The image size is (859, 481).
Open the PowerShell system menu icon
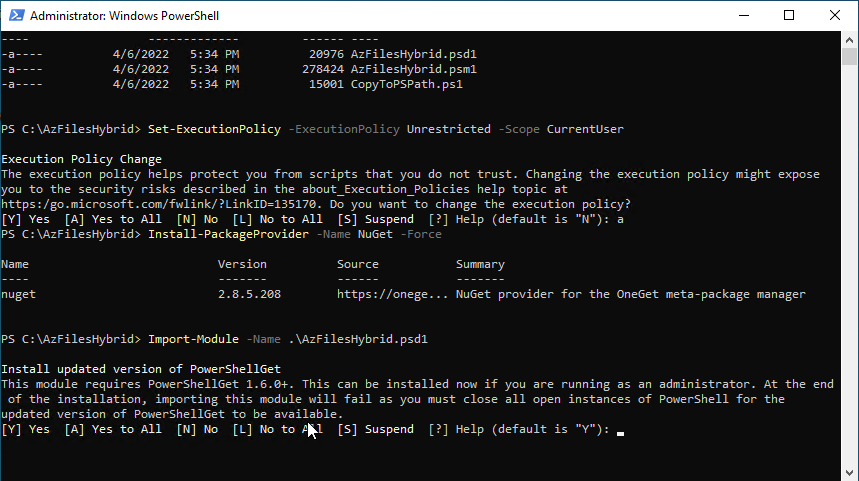(15, 16)
